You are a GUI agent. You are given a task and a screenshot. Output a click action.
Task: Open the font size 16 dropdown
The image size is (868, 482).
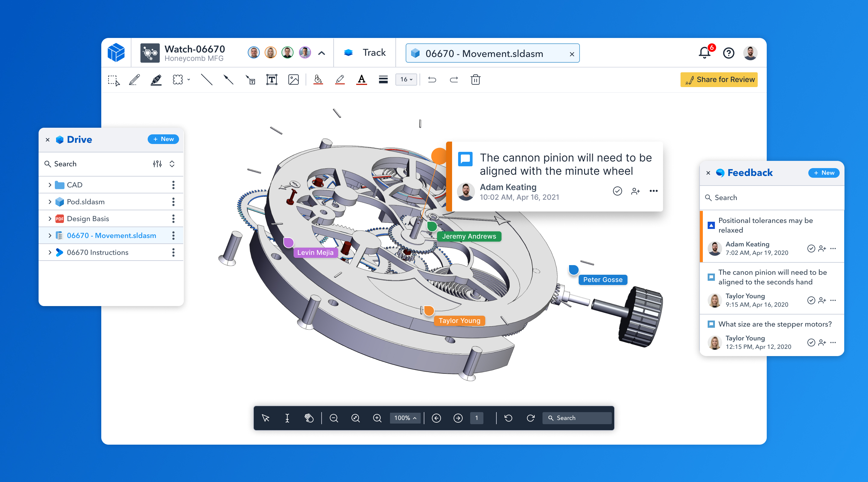pos(406,80)
